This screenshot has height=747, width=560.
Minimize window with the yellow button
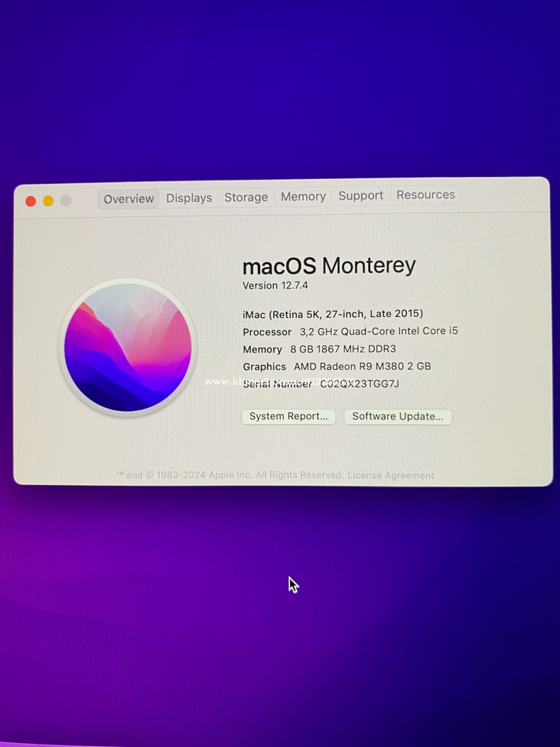49,201
